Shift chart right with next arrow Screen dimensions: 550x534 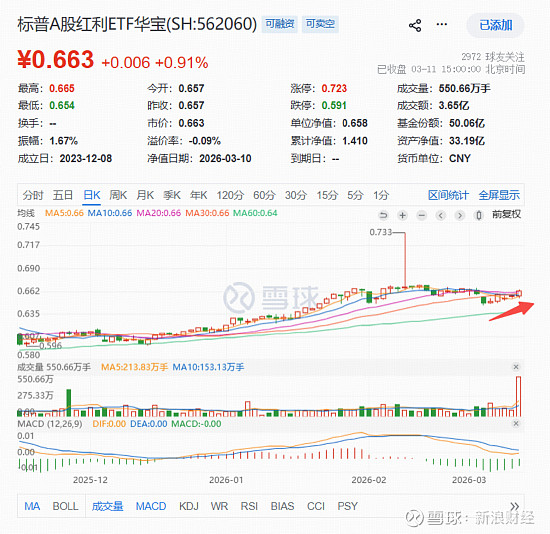(x=460, y=215)
